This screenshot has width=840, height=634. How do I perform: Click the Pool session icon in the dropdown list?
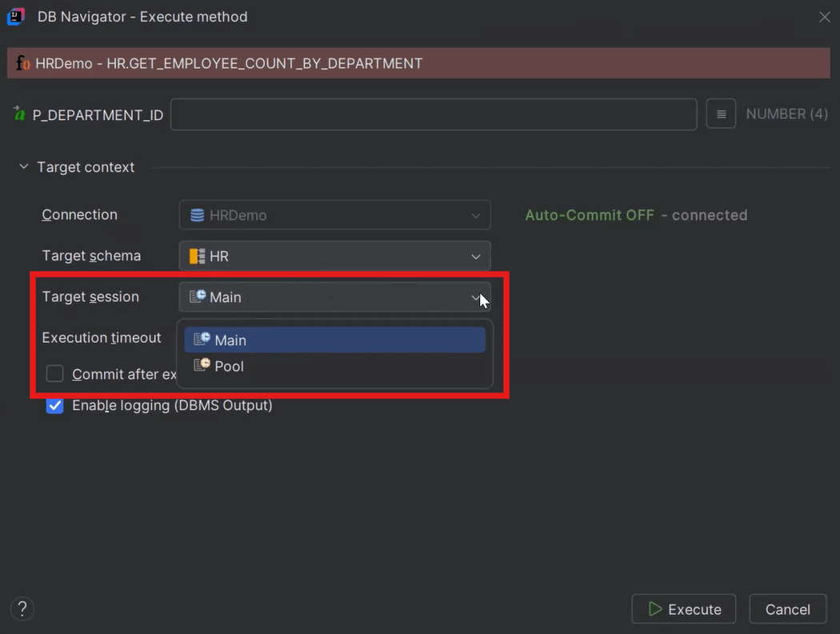(x=200, y=366)
